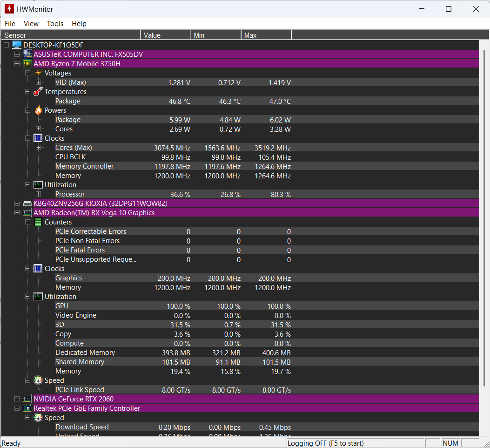
Task: Click the 5.99 W package power value
Action: tap(180, 120)
